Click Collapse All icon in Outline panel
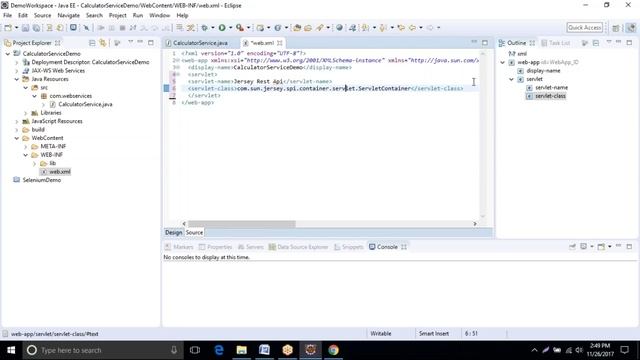Screen dimensions: 640x360 click(x=596, y=42)
